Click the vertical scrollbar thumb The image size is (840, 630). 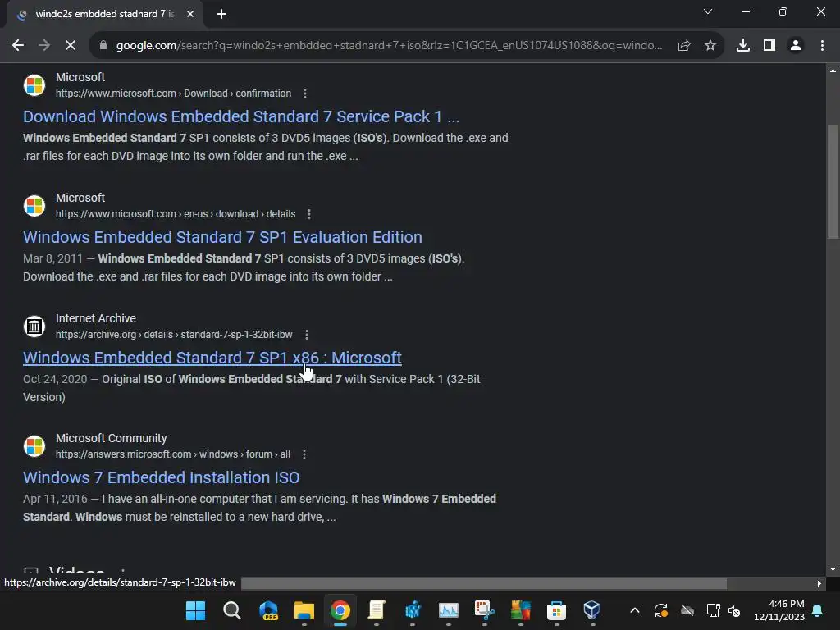click(833, 181)
